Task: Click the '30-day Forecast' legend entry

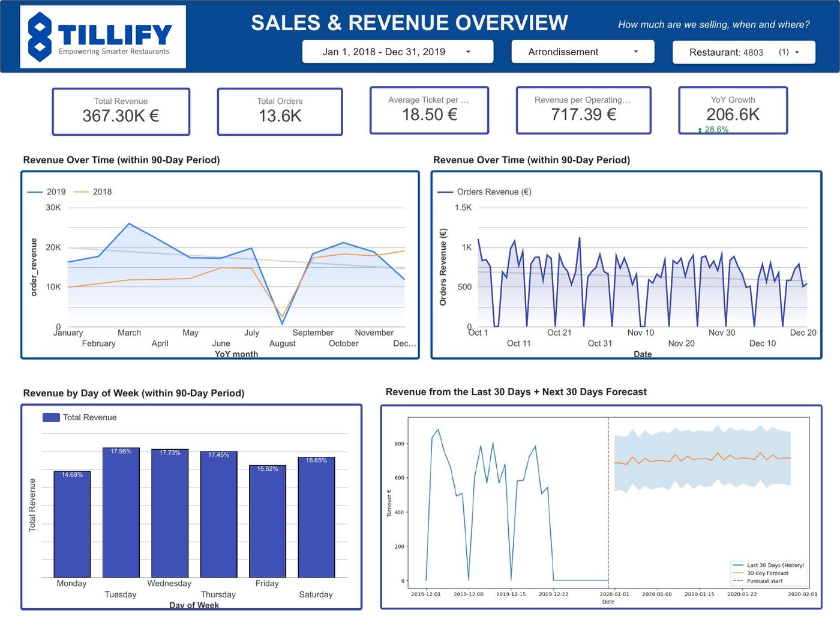Action: coord(761,573)
